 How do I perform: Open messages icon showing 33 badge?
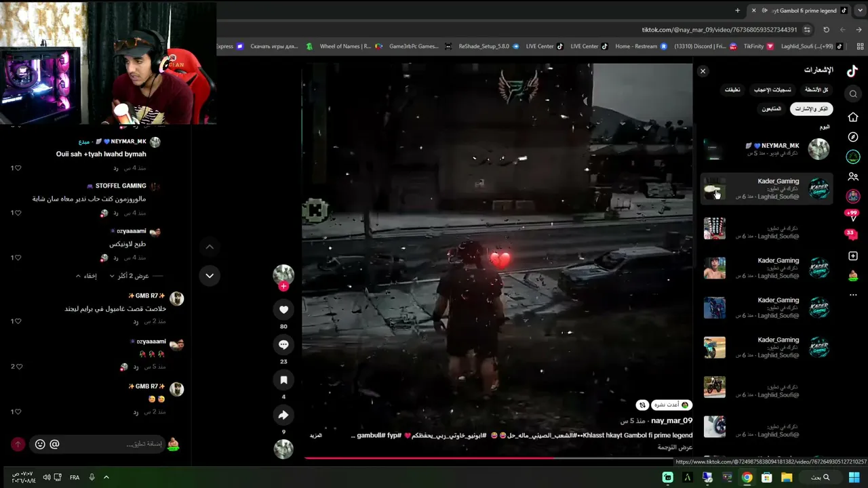click(x=852, y=235)
